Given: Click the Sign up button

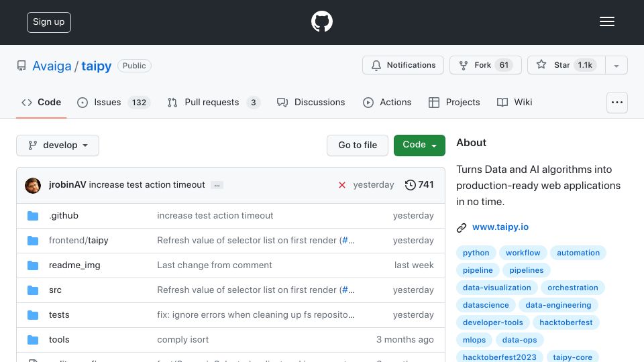Looking at the screenshot, I should coord(49,22).
